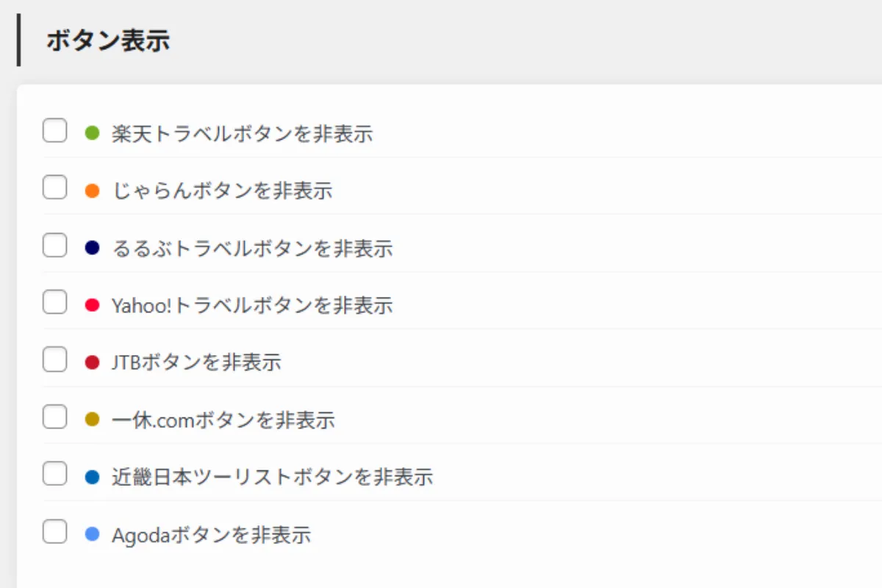The width and height of the screenshot is (882, 588).
Task: Enable じゃらんボタンを非表示 option
Action: tap(54, 187)
